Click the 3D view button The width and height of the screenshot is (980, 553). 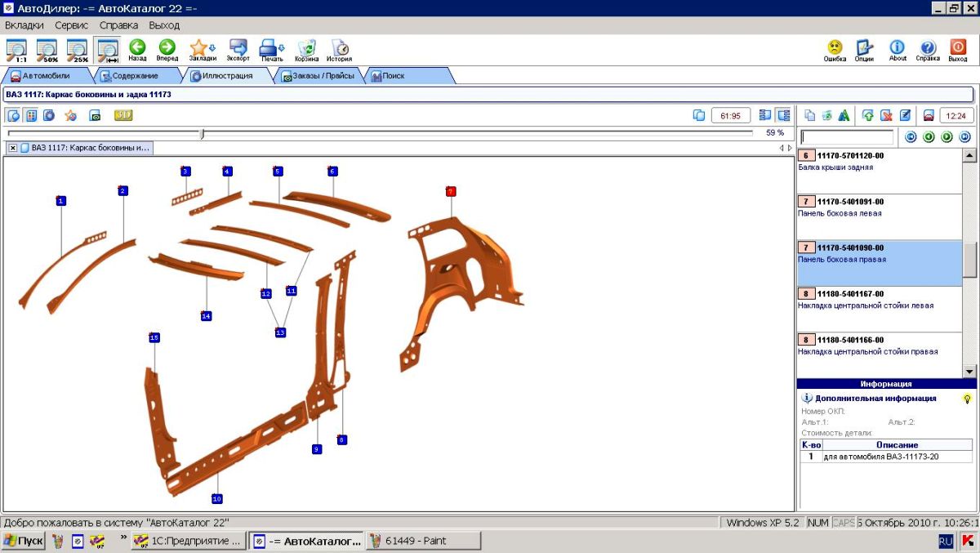[123, 115]
